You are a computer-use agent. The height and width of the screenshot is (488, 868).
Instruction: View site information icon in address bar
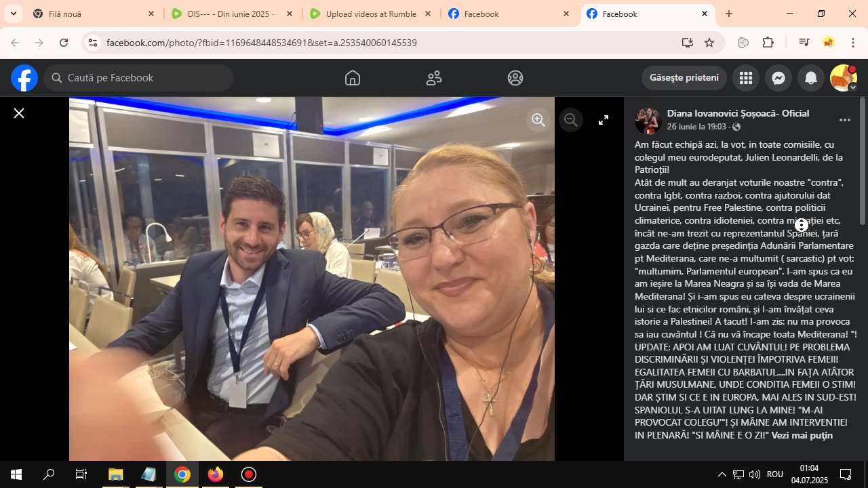[x=93, y=43]
